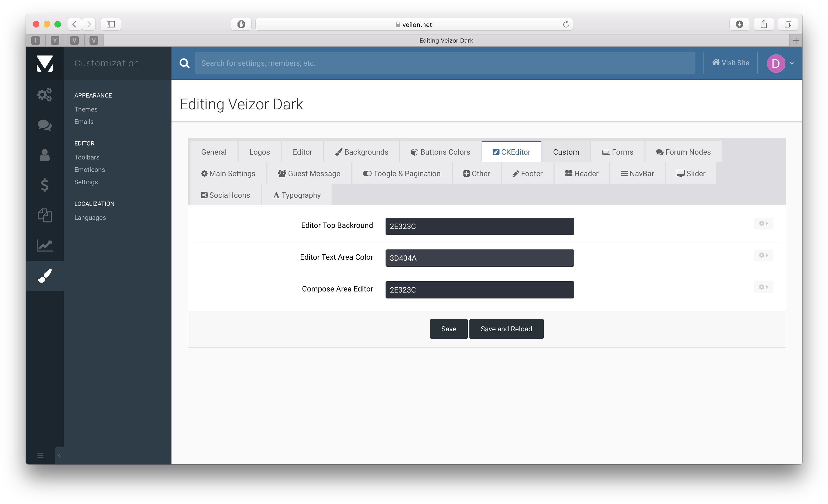Expand the left sidebar collapse arrow
The height and width of the screenshot is (504, 828).
[59, 456]
